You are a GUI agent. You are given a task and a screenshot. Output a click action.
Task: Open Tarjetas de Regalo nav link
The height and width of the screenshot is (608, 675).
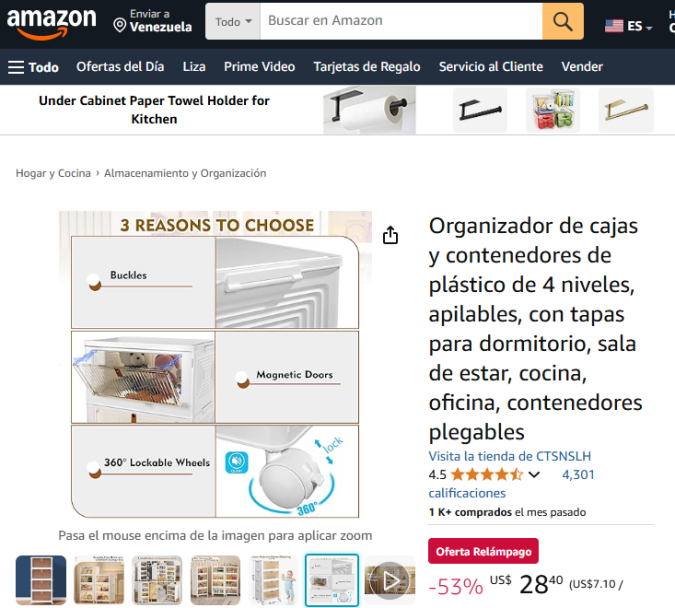pyautogui.click(x=367, y=67)
